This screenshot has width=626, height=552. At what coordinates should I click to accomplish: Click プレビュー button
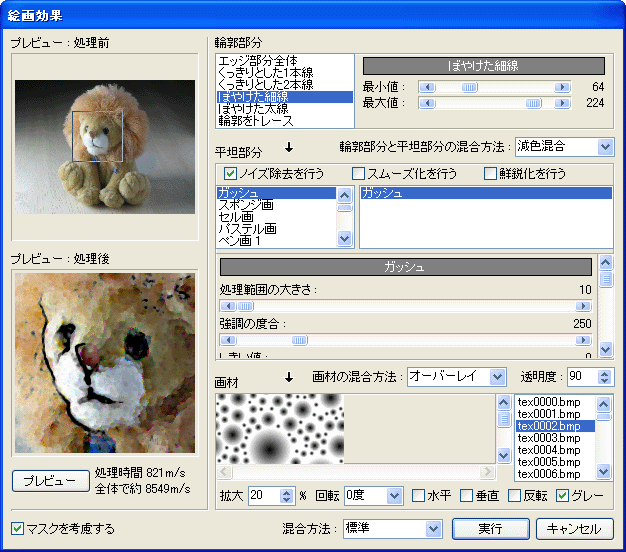click(51, 481)
